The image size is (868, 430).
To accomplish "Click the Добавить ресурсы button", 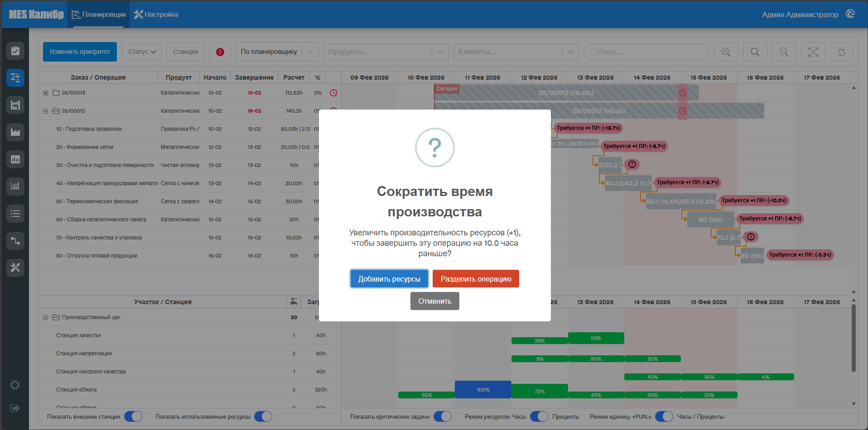I will [389, 279].
